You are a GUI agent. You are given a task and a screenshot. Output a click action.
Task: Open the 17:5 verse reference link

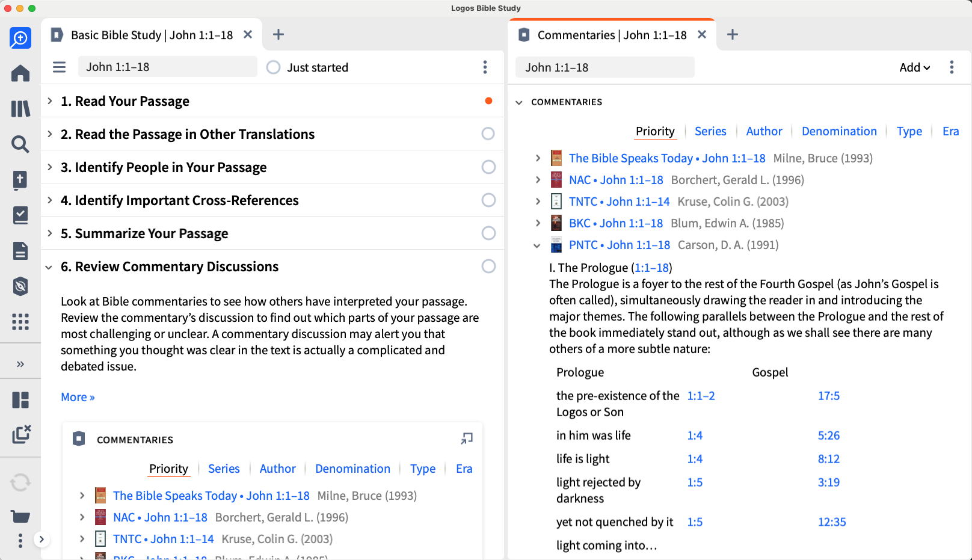pyautogui.click(x=828, y=396)
